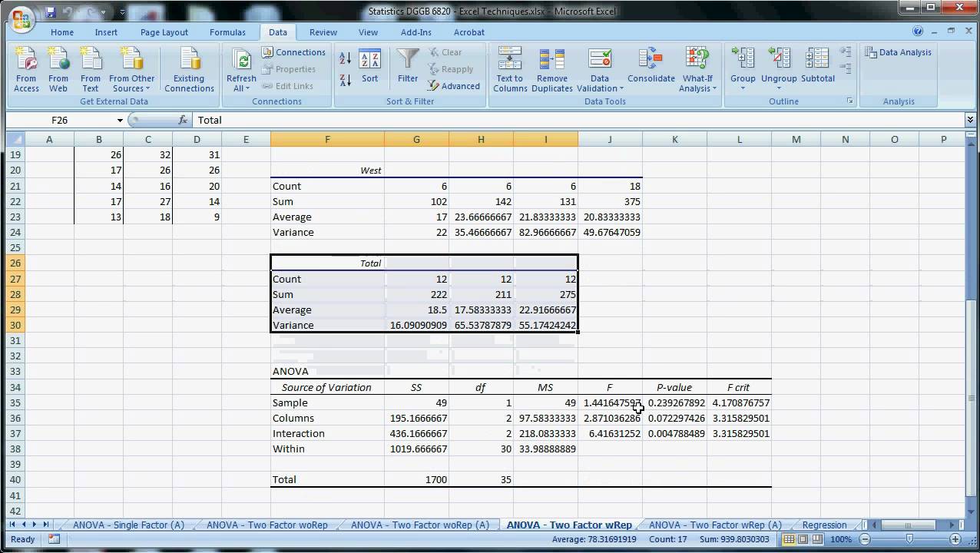Open Outline dialog launcher

click(850, 101)
